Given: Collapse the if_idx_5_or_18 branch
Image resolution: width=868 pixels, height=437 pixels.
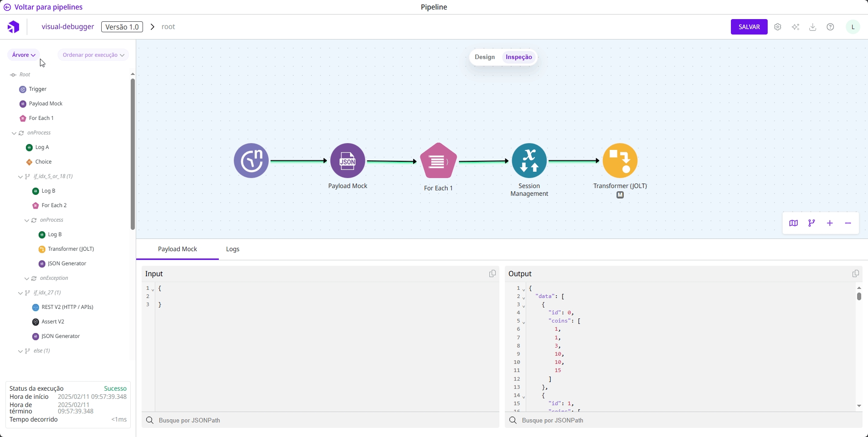Looking at the screenshot, I should (20, 177).
